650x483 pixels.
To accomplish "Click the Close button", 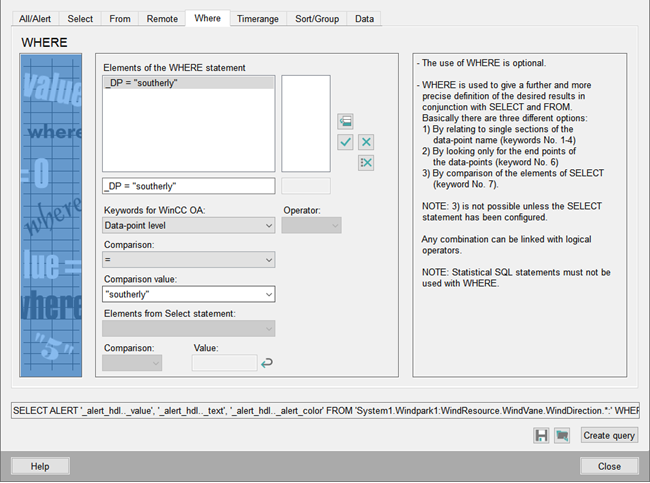I will click(609, 466).
